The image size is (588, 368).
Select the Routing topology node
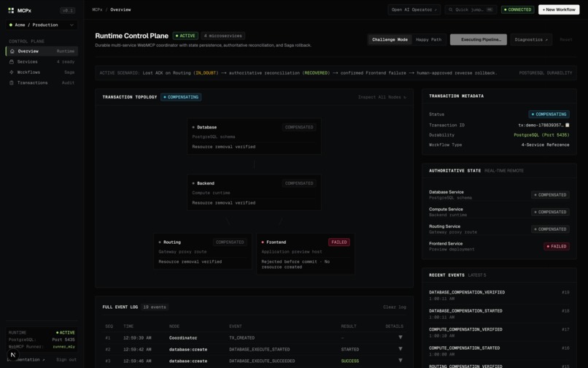coord(203,251)
